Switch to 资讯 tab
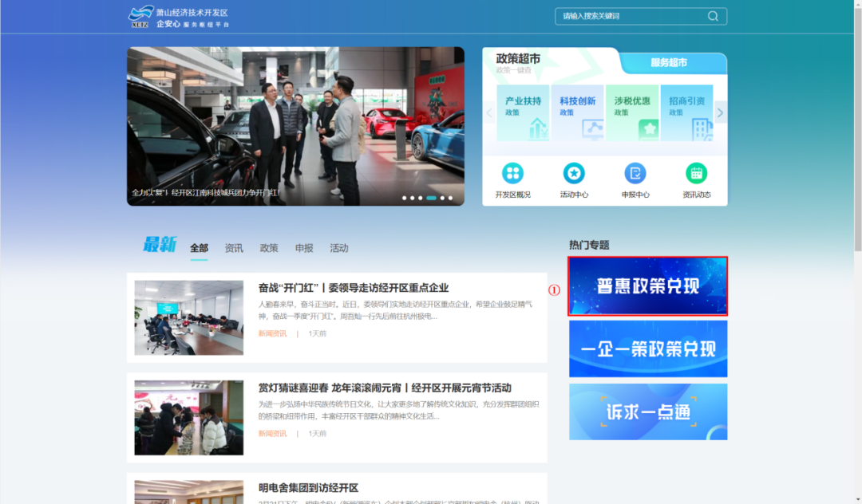The image size is (862, 504). pyautogui.click(x=234, y=248)
